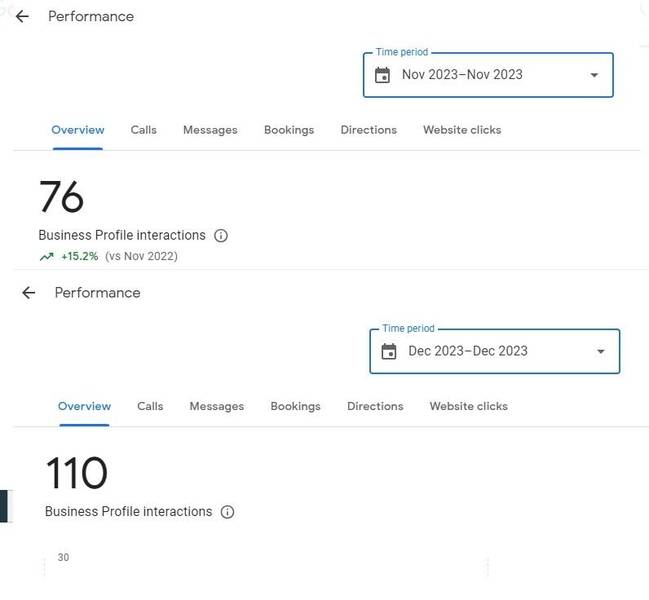Screen dimensions: 649x600
Task: Open info icon next to 76 interactions label
Action: [221, 235]
